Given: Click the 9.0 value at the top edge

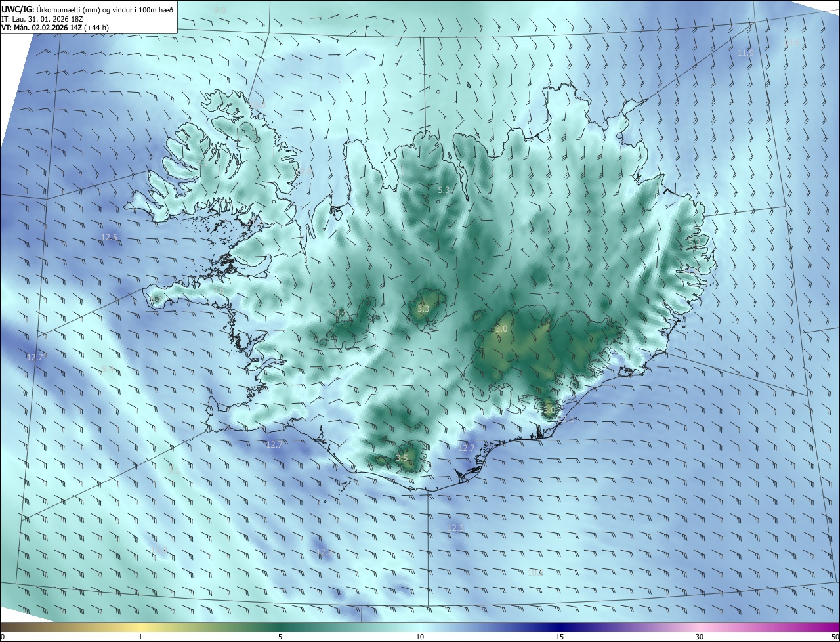Looking at the screenshot, I should 220,10.
